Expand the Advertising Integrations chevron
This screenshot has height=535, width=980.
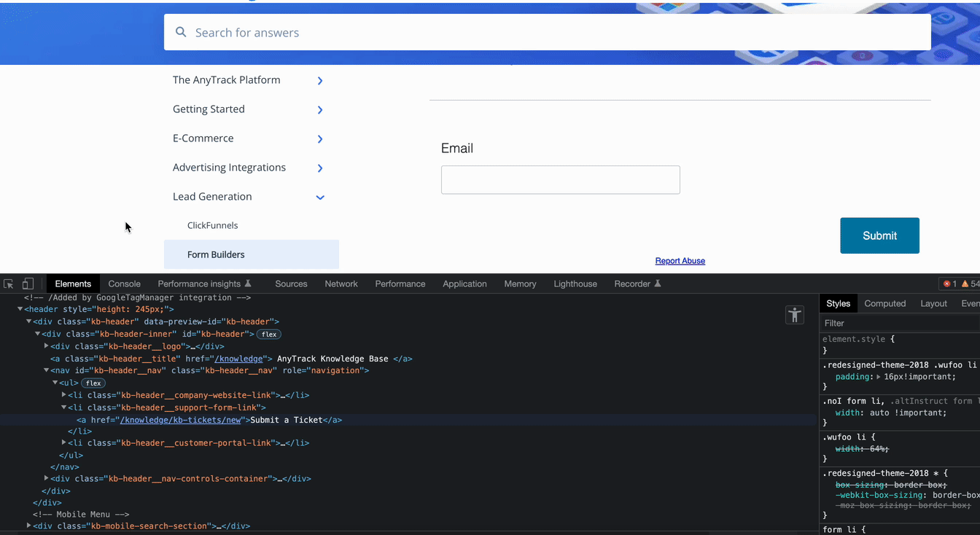coord(320,168)
